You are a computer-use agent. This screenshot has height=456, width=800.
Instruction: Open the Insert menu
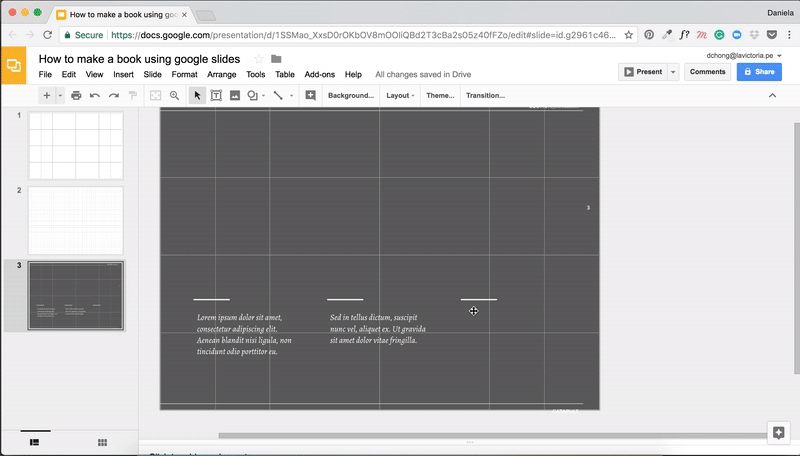click(123, 74)
